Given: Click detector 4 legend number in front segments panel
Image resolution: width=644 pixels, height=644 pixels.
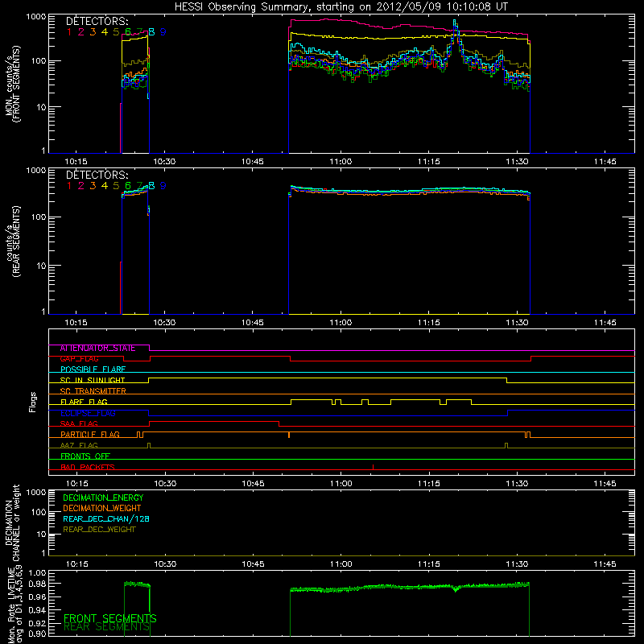Looking at the screenshot, I should [x=105, y=32].
